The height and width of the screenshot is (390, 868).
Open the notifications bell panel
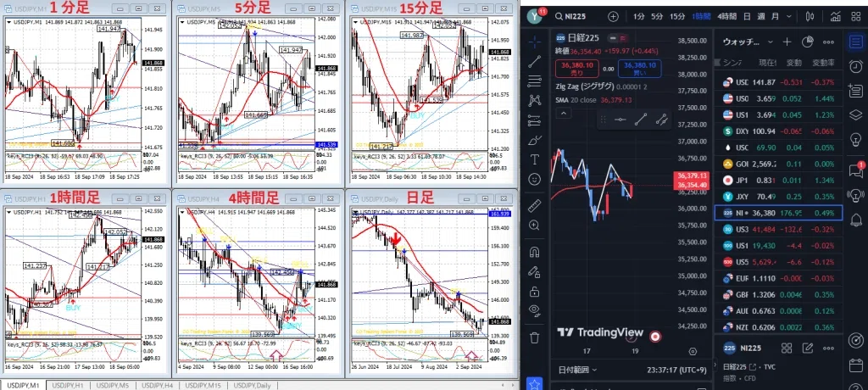[x=855, y=220]
